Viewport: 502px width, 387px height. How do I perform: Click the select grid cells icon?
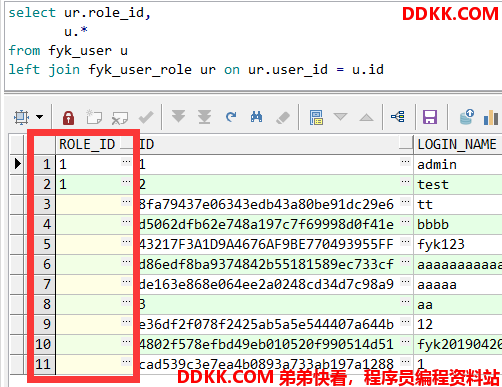click(x=21, y=117)
